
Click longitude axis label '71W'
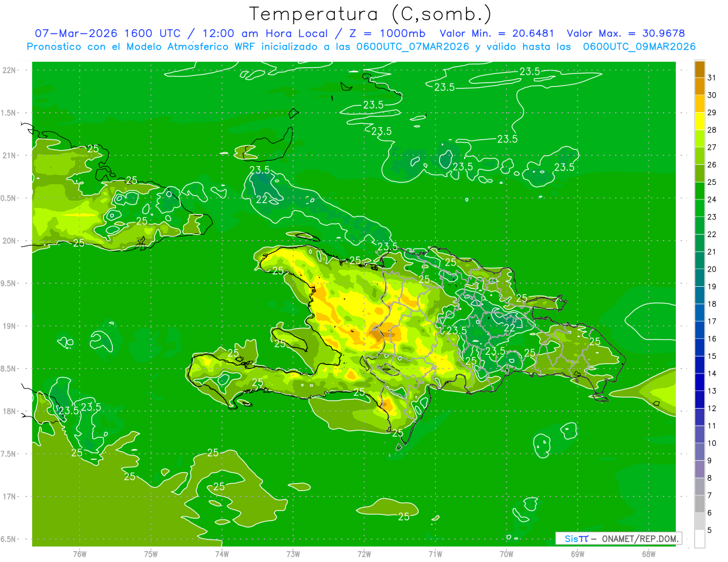click(x=435, y=554)
